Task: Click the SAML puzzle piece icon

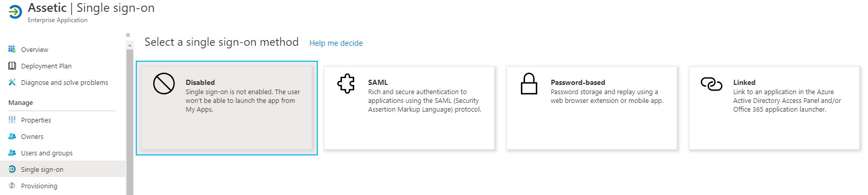Action: (347, 83)
